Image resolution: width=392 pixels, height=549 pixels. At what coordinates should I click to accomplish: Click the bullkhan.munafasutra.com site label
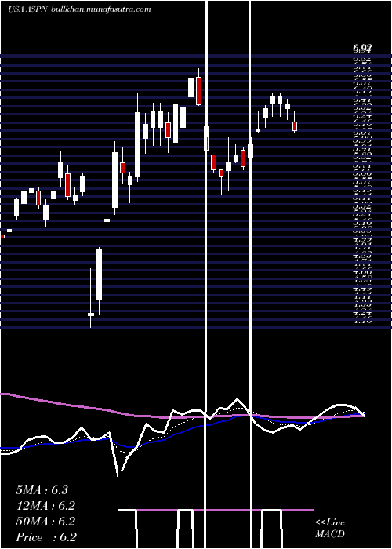pos(101,9)
